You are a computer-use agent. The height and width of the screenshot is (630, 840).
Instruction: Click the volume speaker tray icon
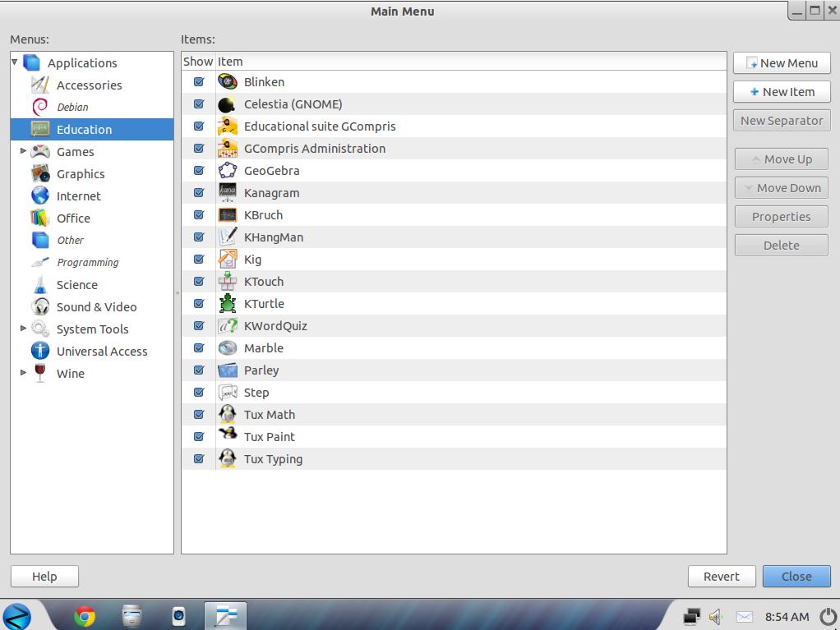[x=715, y=616]
